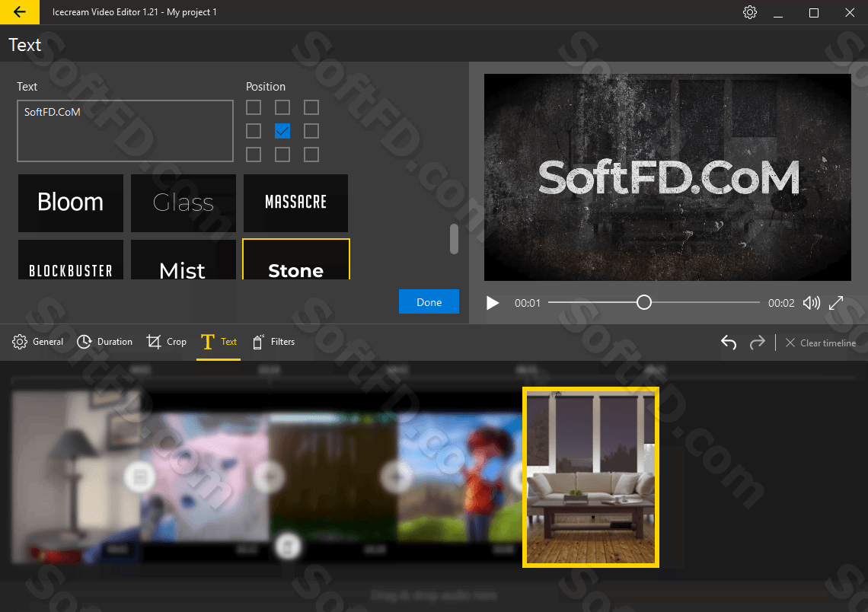This screenshot has width=868, height=612.
Task: Set text position to bottom-center
Action: [x=282, y=155]
